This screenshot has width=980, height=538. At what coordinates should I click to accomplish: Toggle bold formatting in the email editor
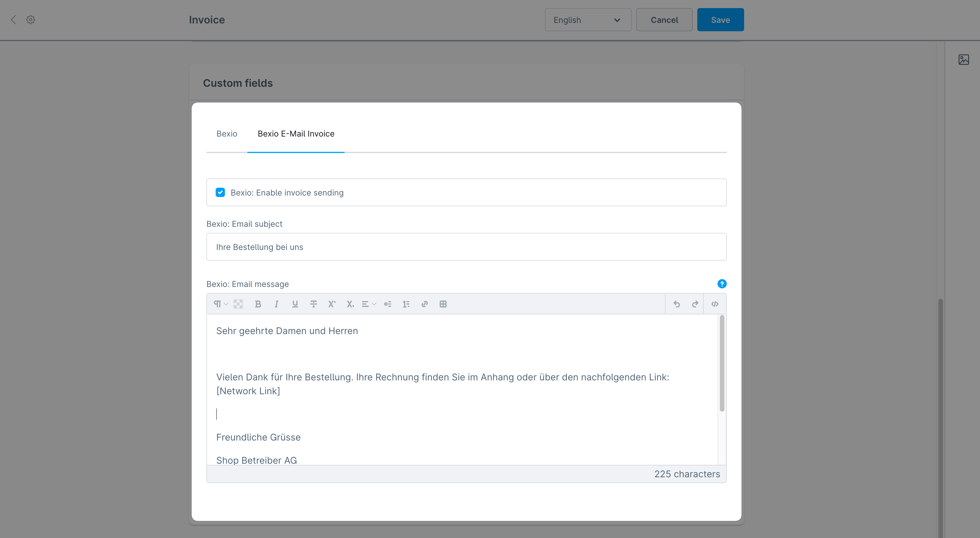point(258,304)
